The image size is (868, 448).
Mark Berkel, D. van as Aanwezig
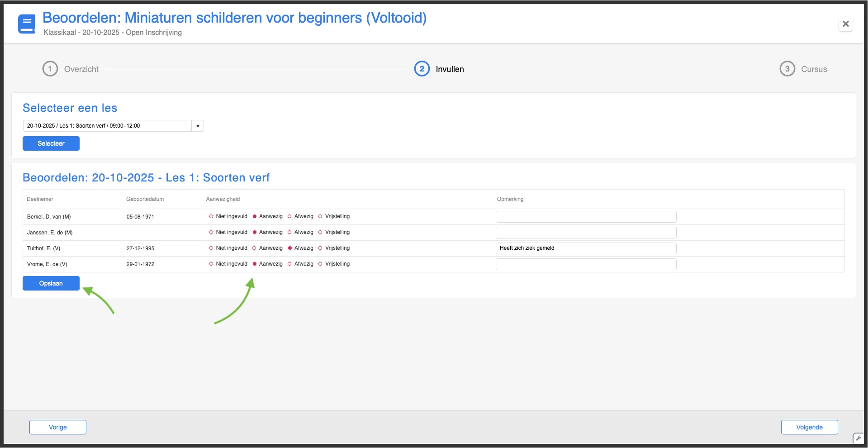pos(255,216)
